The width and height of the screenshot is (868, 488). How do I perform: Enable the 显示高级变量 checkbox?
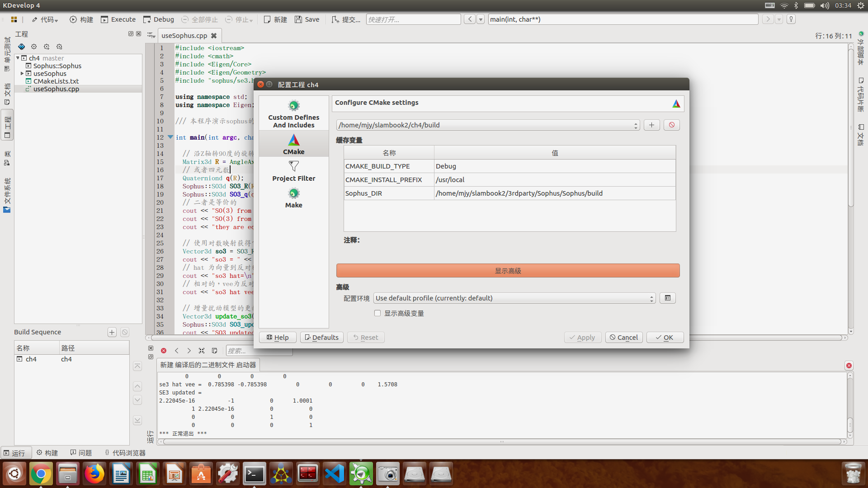(x=377, y=313)
